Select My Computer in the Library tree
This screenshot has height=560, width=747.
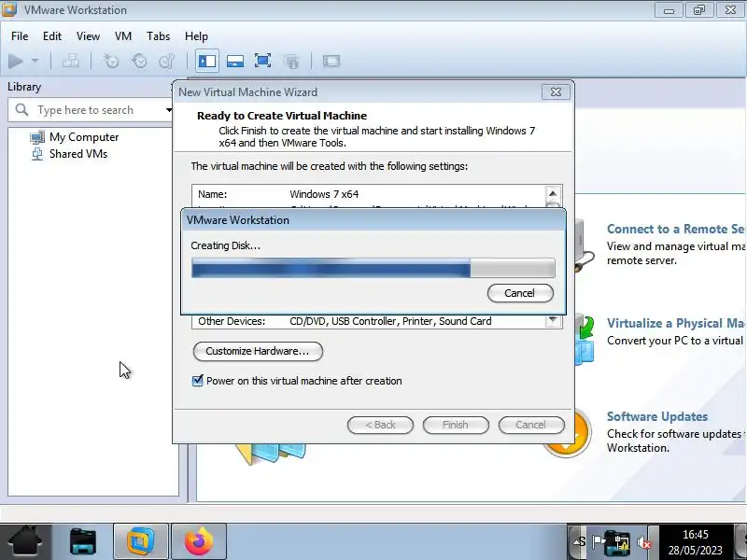click(x=84, y=137)
